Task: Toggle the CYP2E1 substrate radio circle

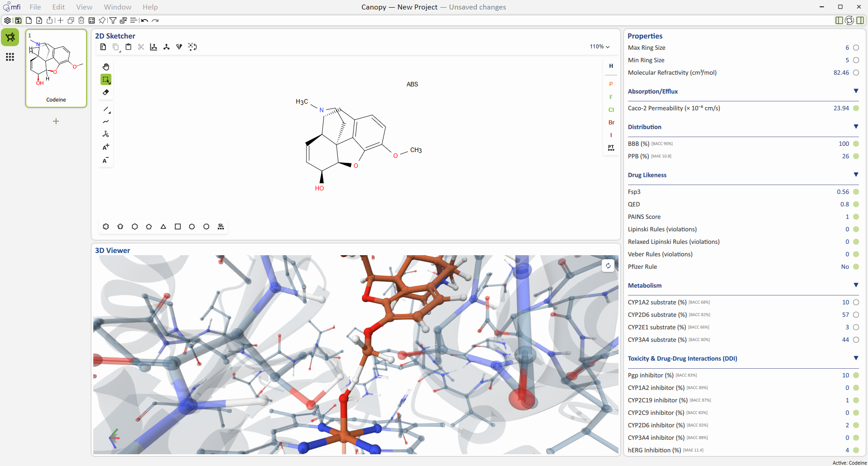Action: pyautogui.click(x=856, y=327)
